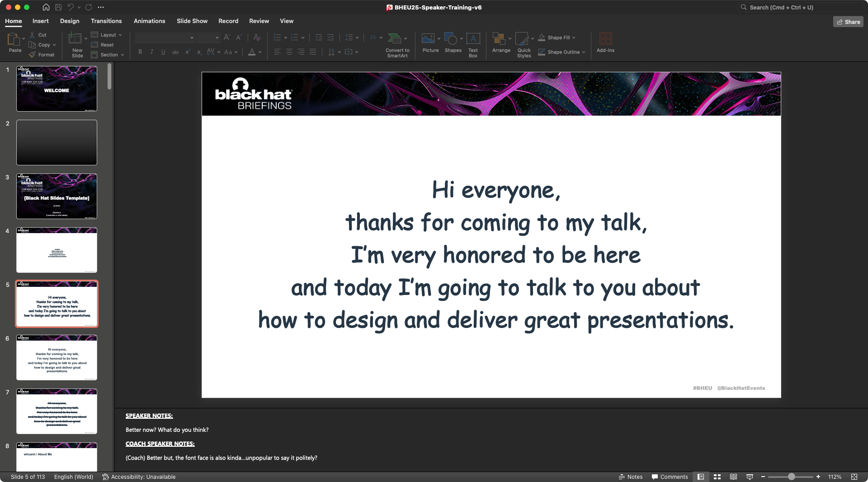Click the Reset button
The width and height of the screenshot is (868, 482).
[107, 45]
